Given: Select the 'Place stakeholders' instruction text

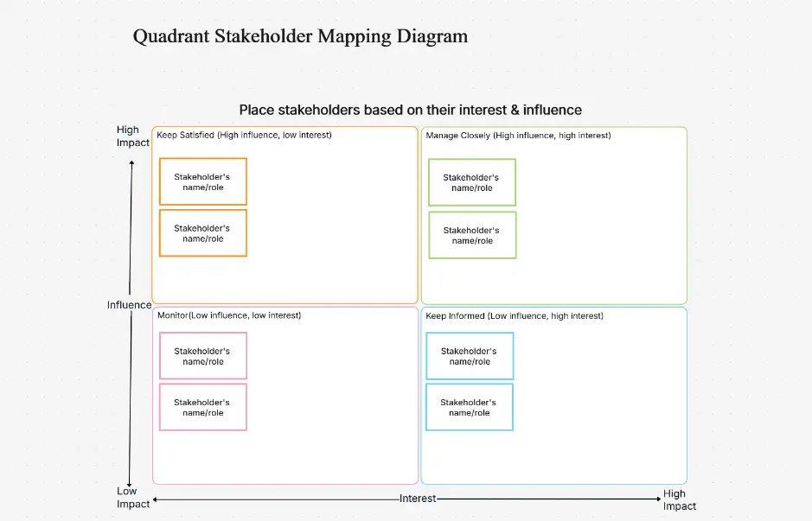Looking at the screenshot, I should click(411, 110).
